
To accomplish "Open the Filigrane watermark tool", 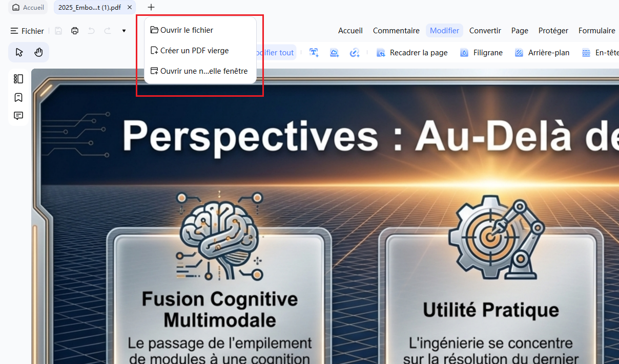I will [481, 53].
